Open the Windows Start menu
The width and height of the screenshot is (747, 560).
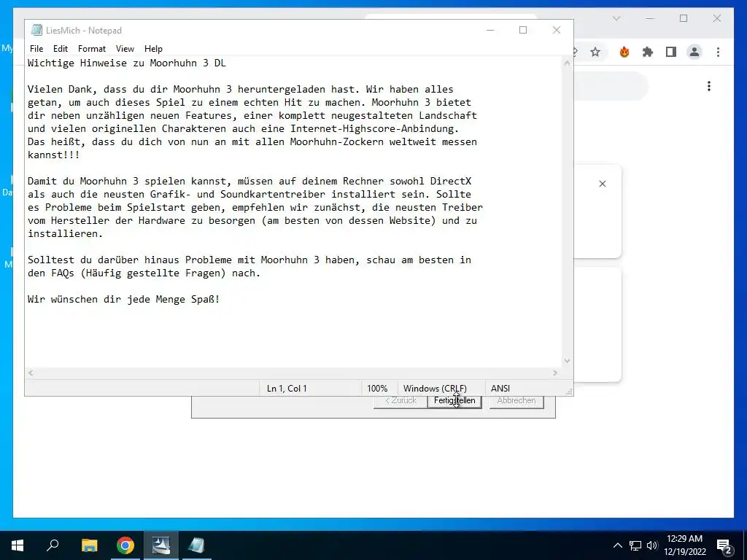click(x=18, y=545)
